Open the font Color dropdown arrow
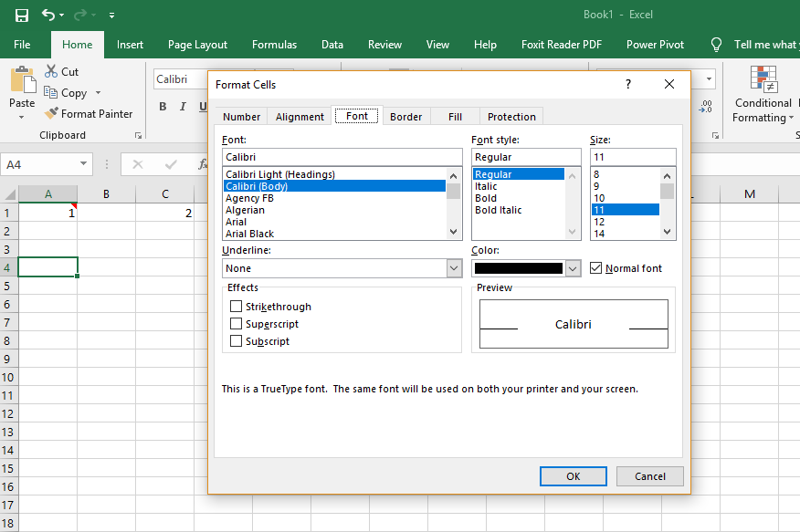 (x=573, y=268)
